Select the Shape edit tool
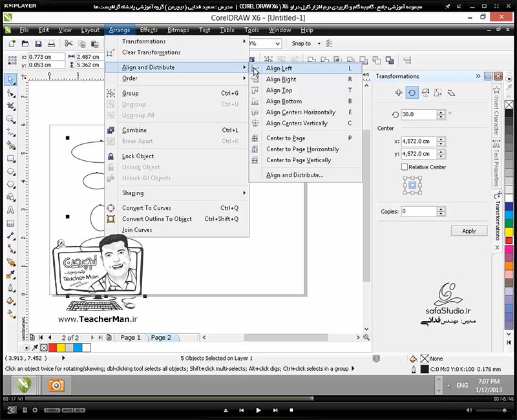Viewport: 517px width, 420px height. 10,93
